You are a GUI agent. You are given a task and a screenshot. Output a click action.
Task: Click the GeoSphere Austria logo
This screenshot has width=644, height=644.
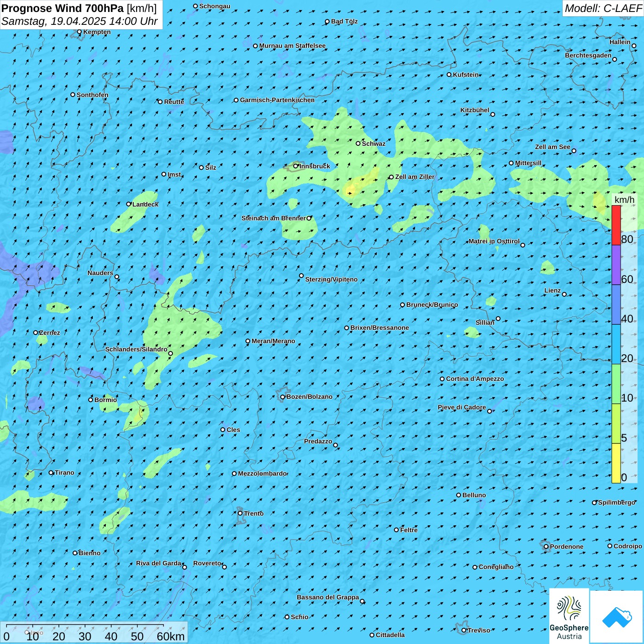(x=569, y=616)
